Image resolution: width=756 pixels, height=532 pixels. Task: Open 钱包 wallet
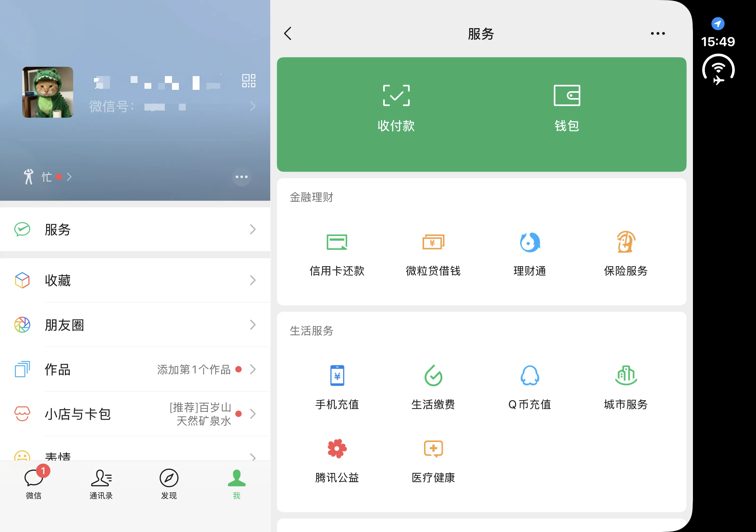pos(567,109)
